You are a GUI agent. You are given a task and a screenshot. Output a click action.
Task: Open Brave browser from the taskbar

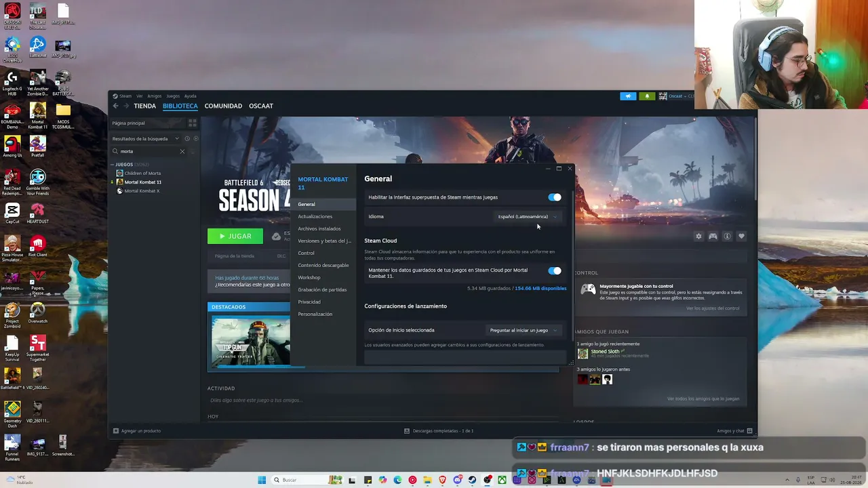(443, 480)
